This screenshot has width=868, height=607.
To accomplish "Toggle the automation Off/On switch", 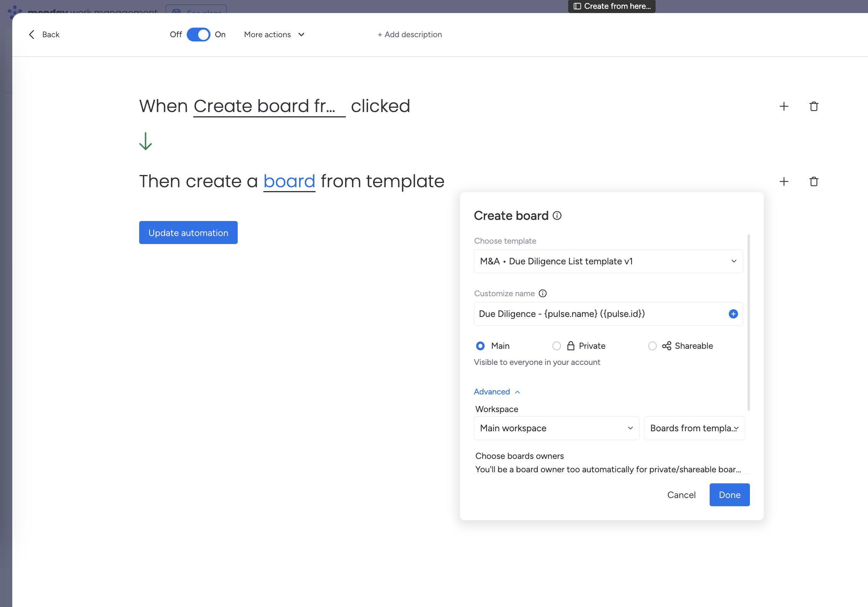I will [x=198, y=35].
